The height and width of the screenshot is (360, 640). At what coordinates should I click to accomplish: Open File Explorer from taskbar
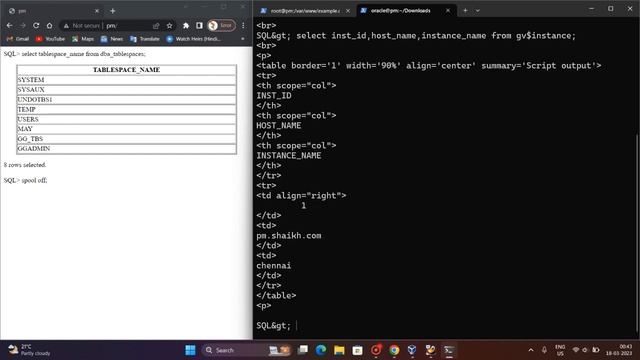339,350
